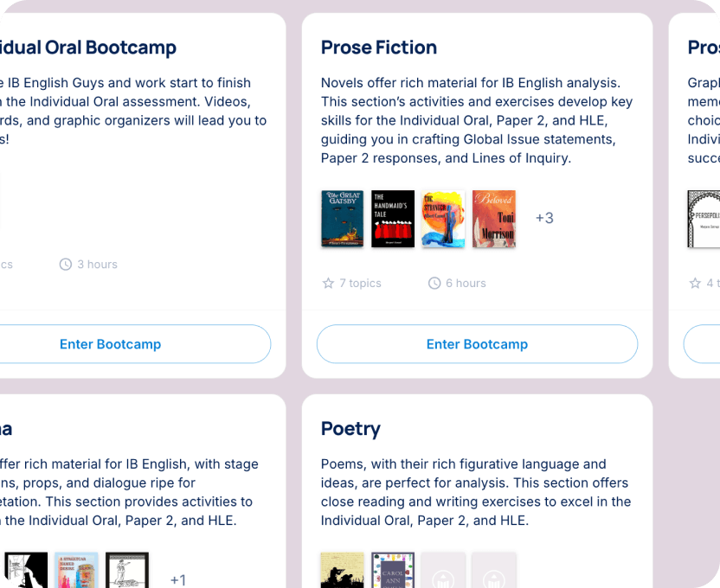
Task: Open the Poetry section title
Action: (350, 429)
